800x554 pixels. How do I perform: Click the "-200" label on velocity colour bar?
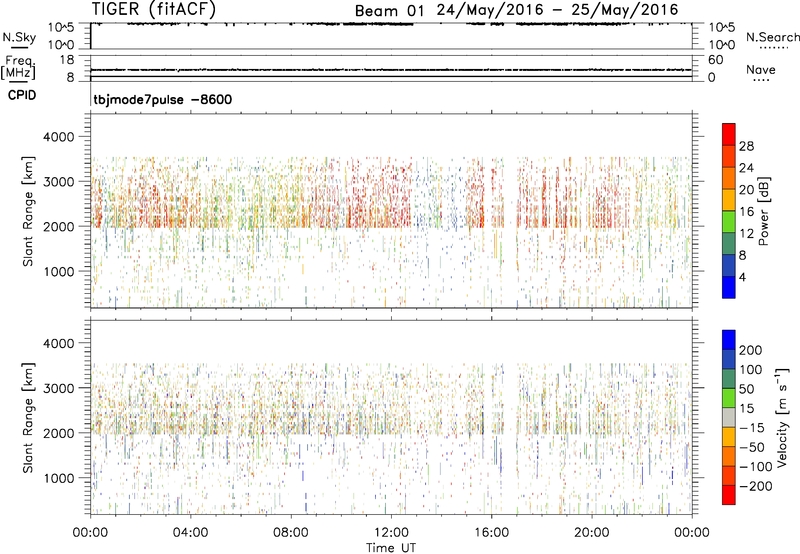755,486
